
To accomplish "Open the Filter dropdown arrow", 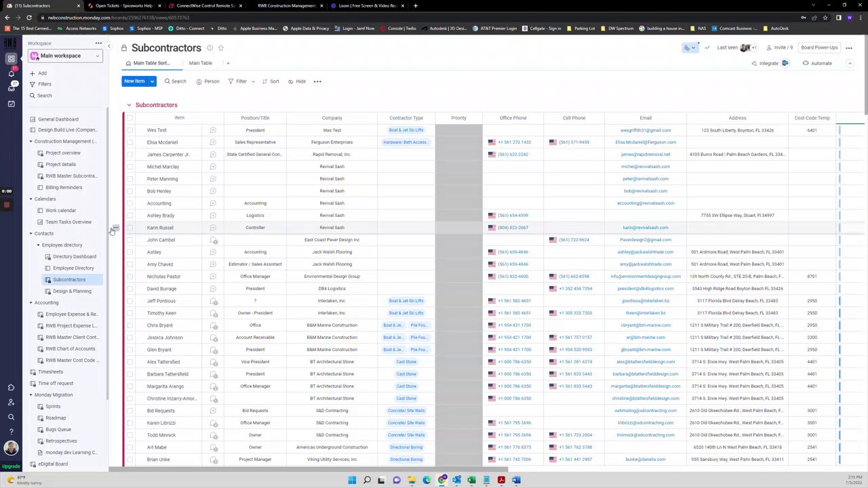I will click(x=253, y=81).
